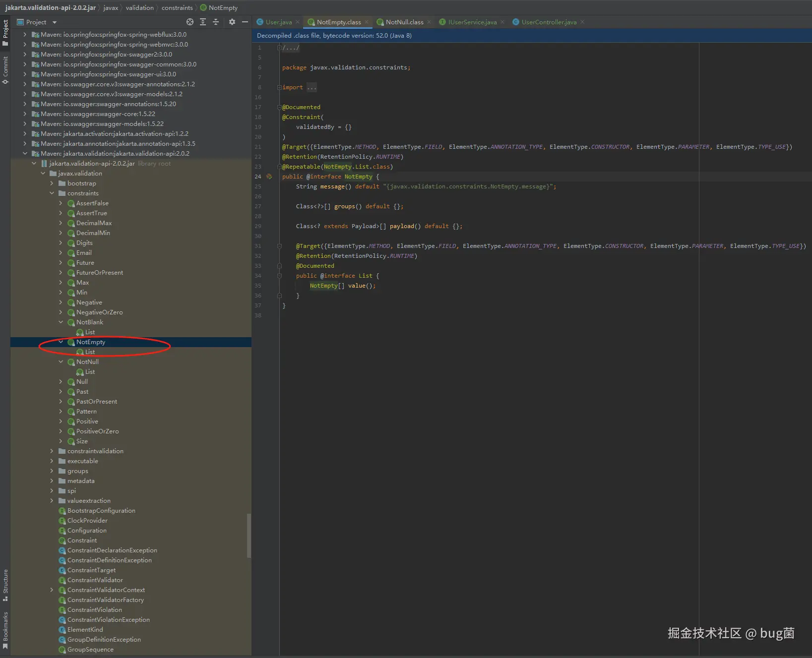Collapse inner List interface fold marker line 34
Screen dimensions: 812x658
[x=279, y=276]
